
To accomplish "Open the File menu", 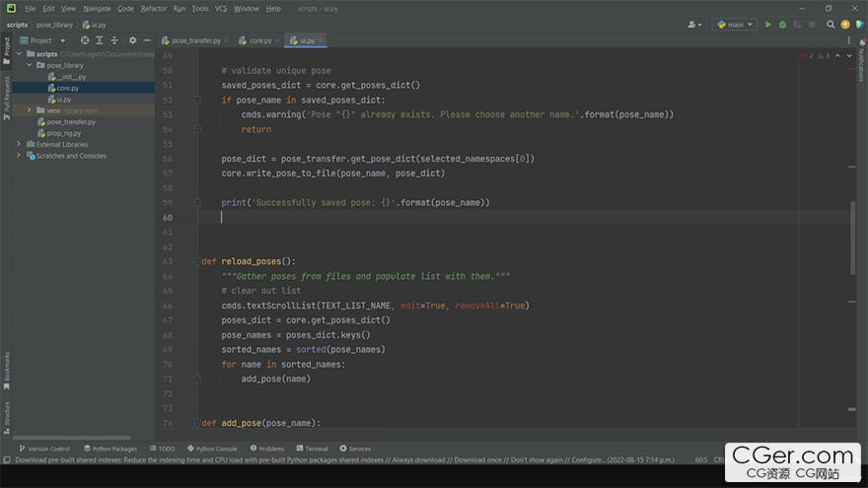I will click(x=30, y=8).
